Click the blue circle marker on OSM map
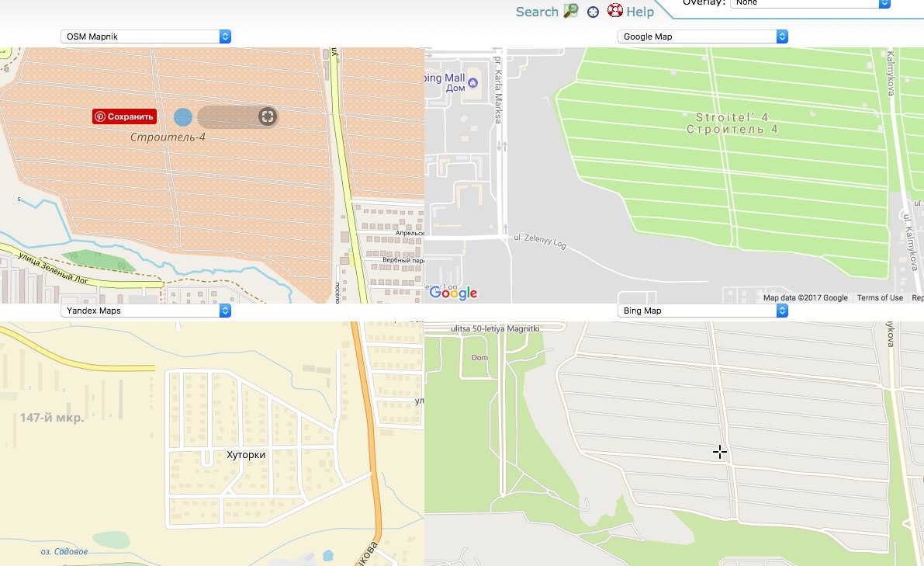The height and width of the screenshot is (566, 924). [x=182, y=117]
